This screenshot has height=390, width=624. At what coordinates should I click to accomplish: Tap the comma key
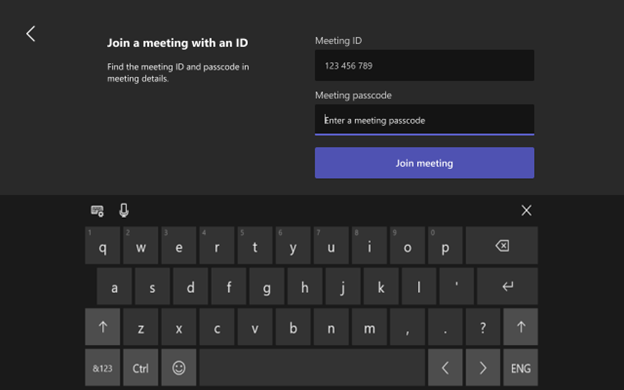407,327
